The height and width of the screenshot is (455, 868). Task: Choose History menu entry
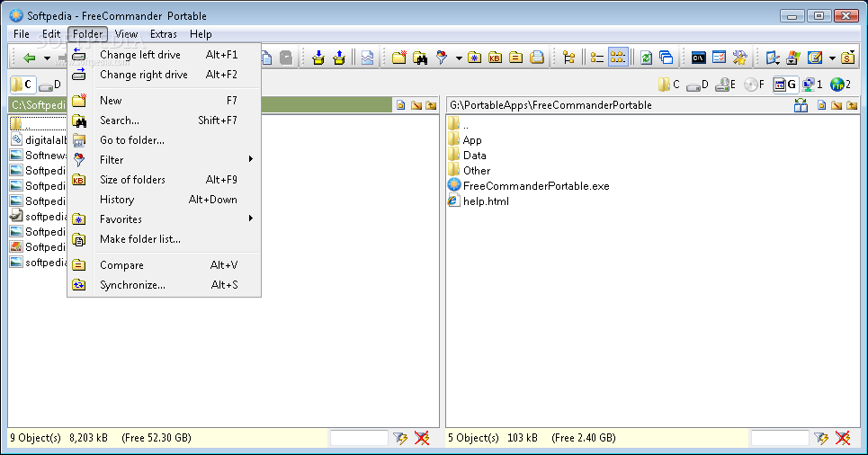point(164,200)
